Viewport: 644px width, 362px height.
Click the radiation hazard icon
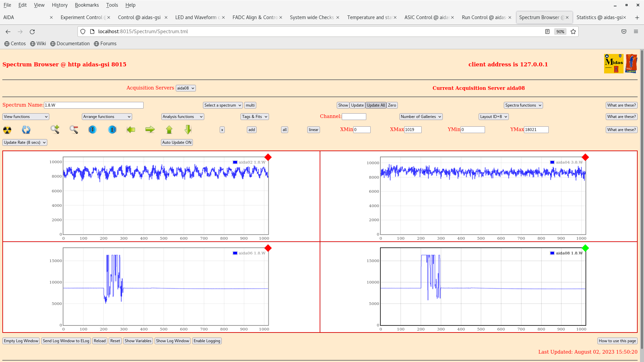7,130
